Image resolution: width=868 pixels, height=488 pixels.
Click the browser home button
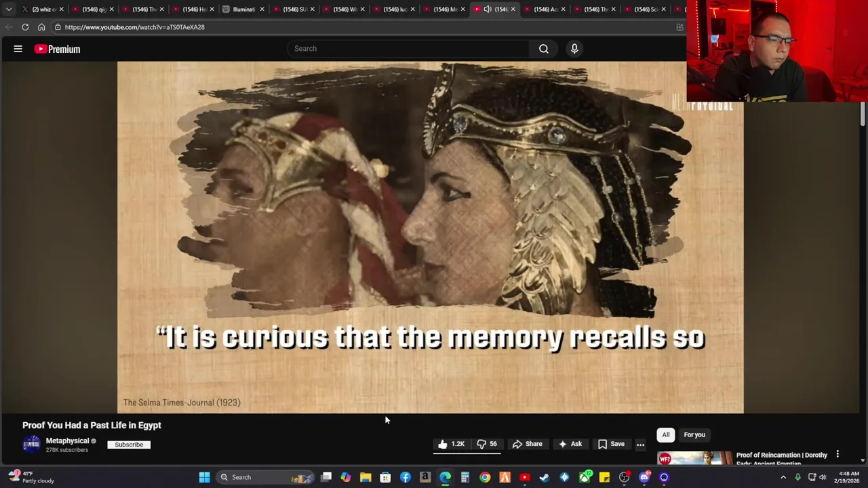[x=41, y=27]
